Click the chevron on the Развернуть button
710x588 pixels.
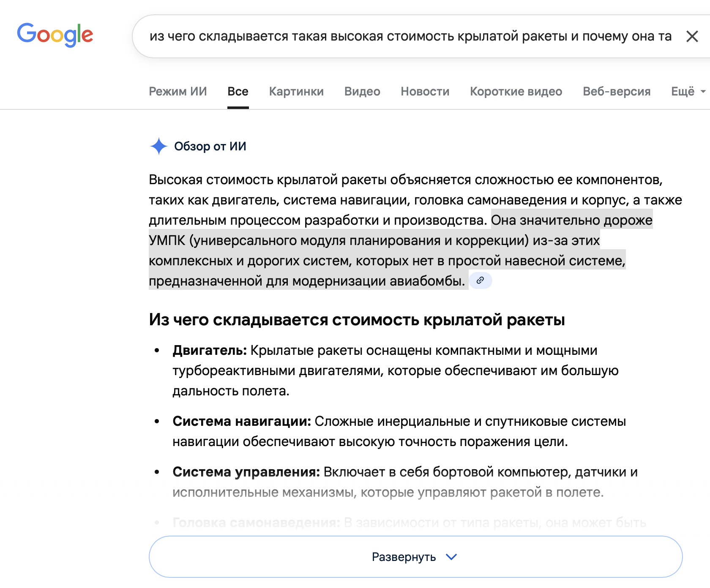tap(451, 557)
